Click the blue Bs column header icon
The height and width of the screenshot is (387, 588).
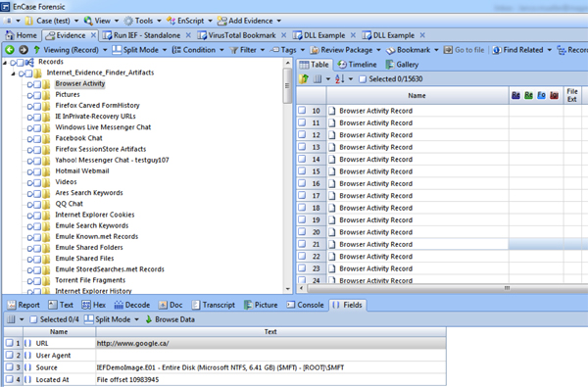pos(515,95)
